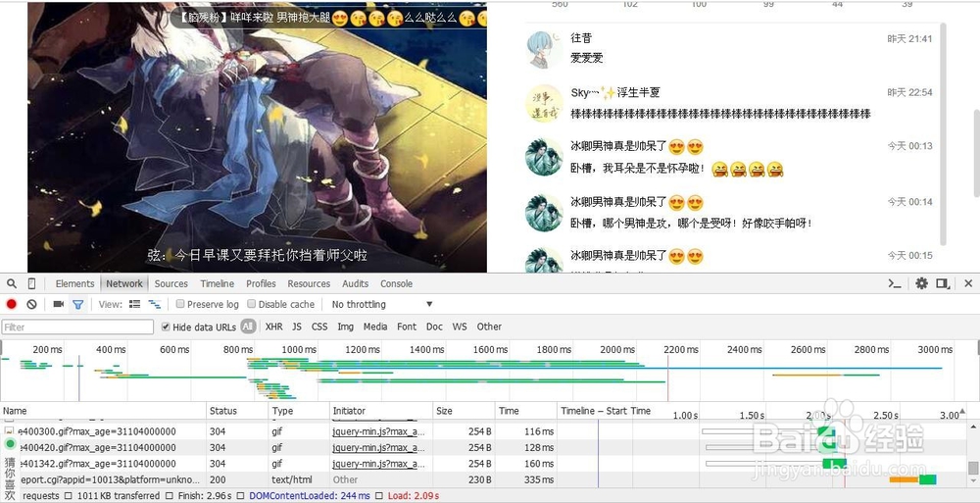This screenshot has width=980, height=503.
Task: Sort by Size column header
Action: click(x=464, y=411)
